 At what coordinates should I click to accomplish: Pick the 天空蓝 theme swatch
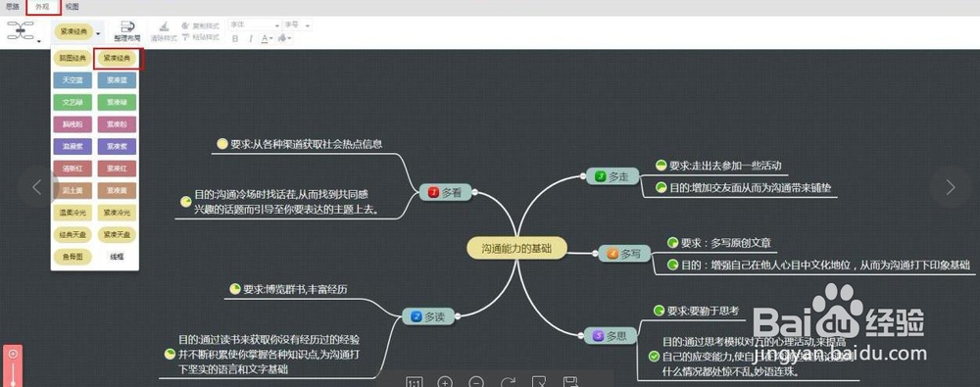coord(73,80)
